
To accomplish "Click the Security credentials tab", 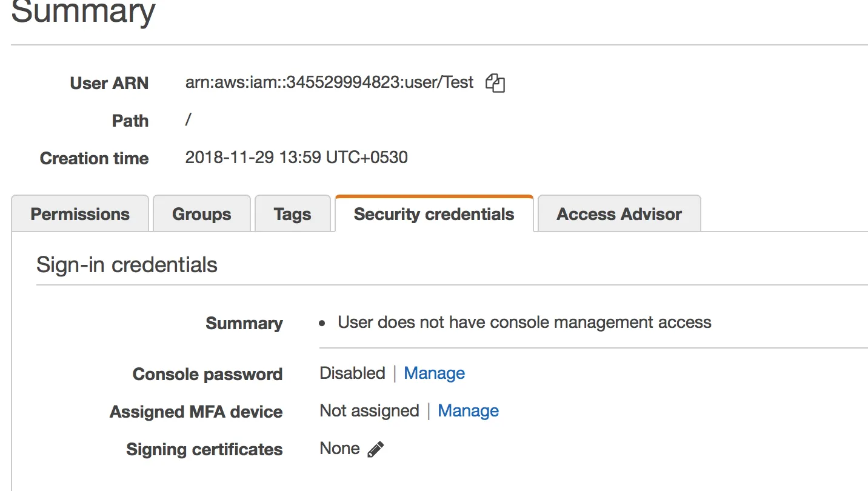I will tap(434, 214).
